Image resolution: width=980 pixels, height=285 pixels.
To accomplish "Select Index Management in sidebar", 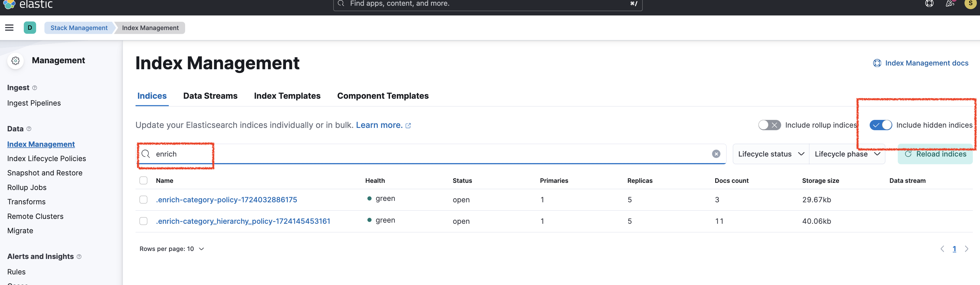I will [x=41, y=145].
